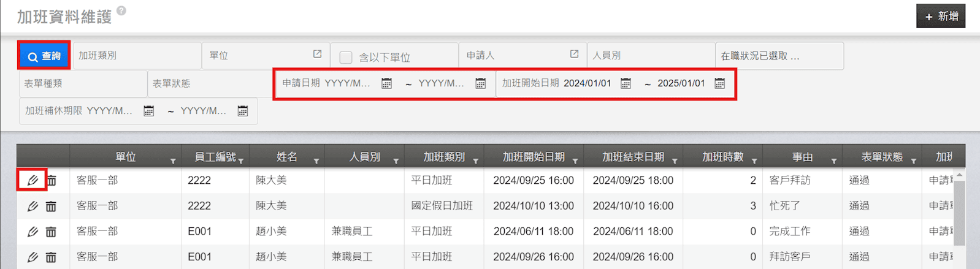Open the 加班類別 filter dropdown field
980x269 pixels.
138,55
